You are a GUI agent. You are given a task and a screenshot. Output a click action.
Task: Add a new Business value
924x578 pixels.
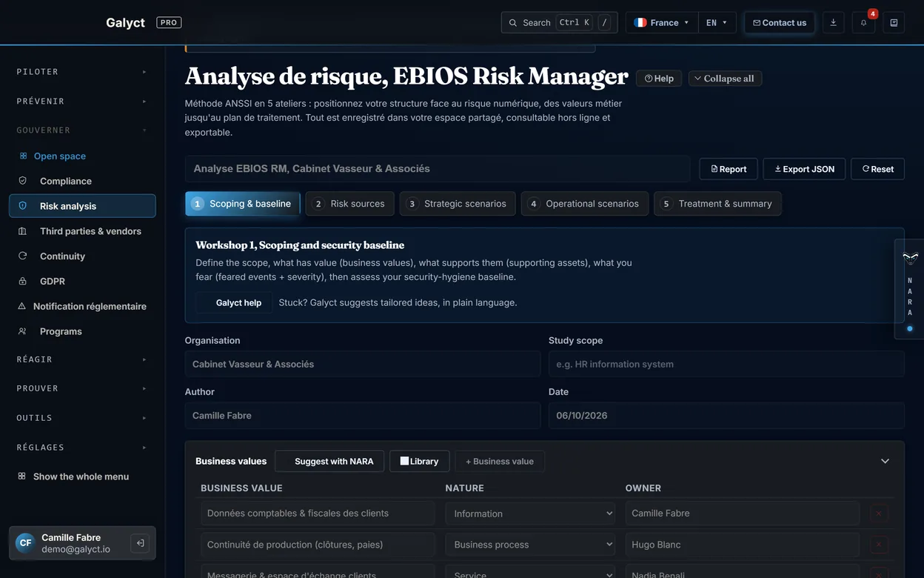coord(500,461)
